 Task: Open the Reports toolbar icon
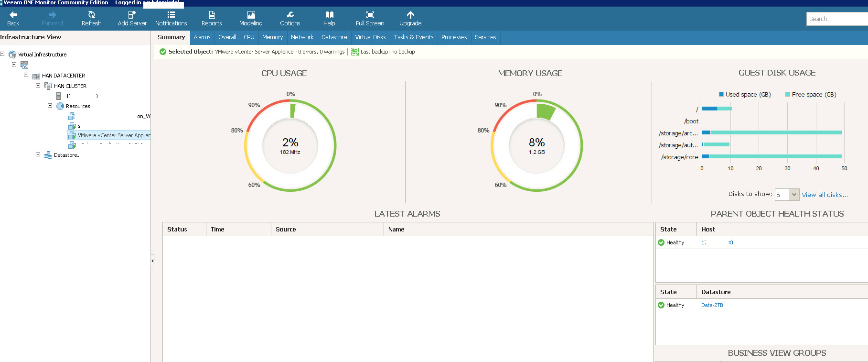(x=212, y=15)
